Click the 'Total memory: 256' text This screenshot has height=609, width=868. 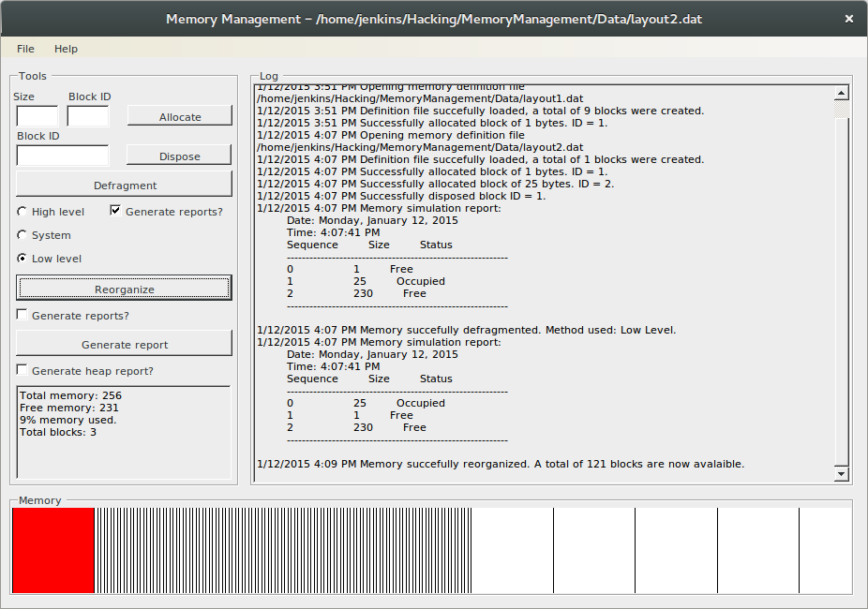click(70, 395)
